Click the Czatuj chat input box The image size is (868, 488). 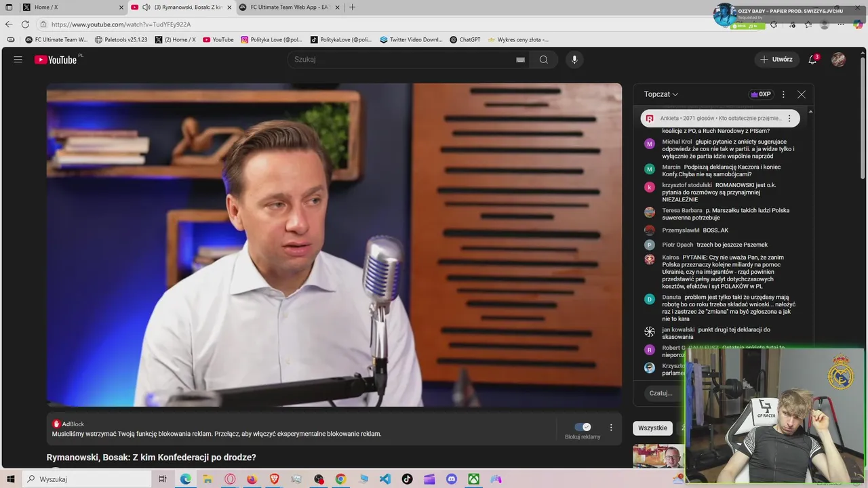point(665,393)
